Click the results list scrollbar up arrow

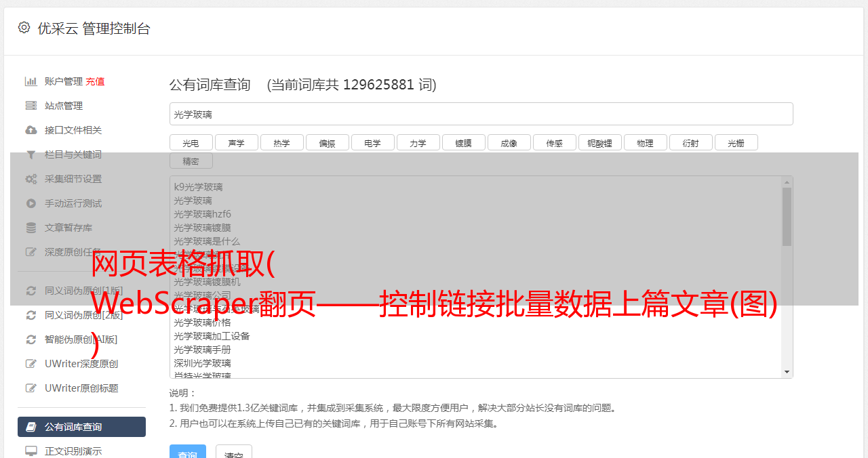coord(787,182)
